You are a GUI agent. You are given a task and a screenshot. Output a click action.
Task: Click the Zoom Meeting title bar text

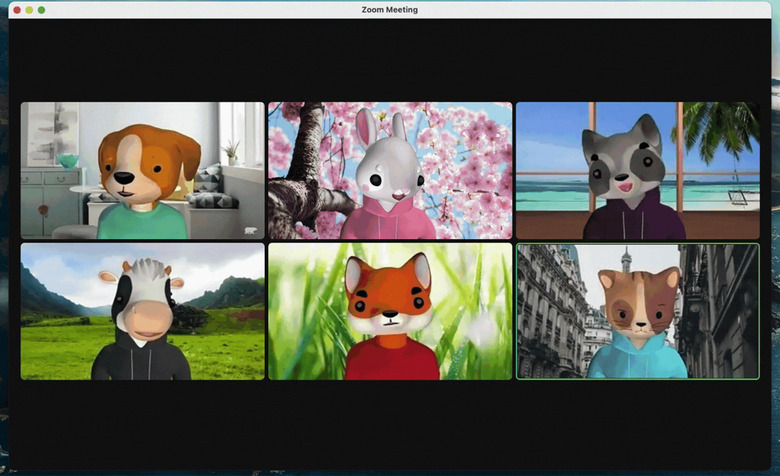point(389,10)
